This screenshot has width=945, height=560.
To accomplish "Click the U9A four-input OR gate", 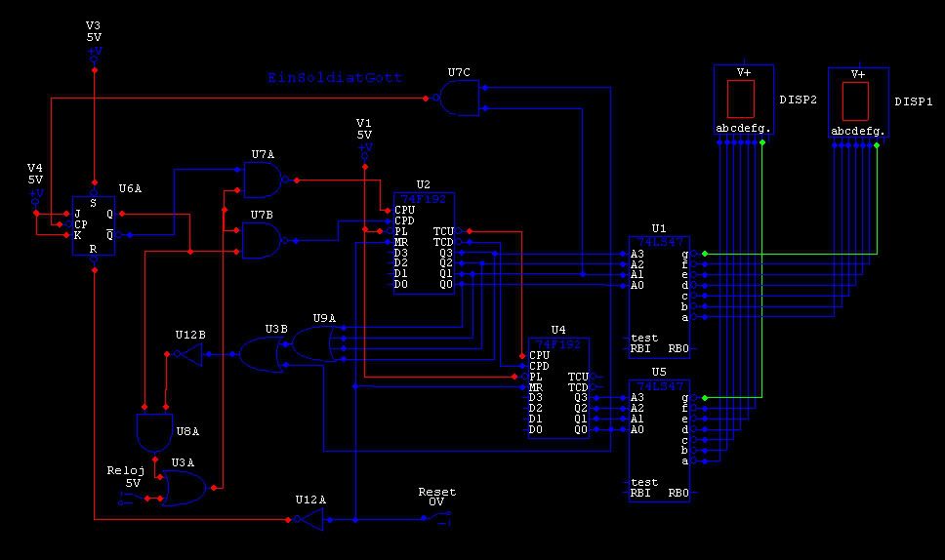I will [311, 343].
